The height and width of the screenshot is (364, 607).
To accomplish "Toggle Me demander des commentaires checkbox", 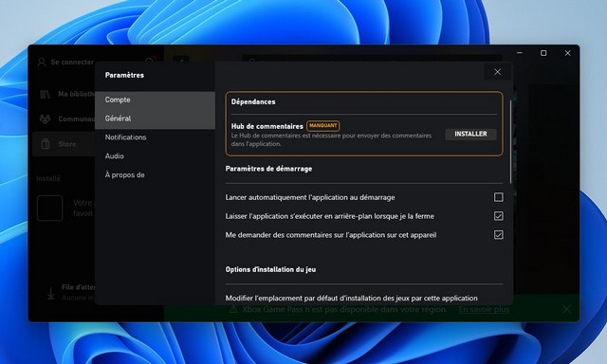I will click(499, 235).
